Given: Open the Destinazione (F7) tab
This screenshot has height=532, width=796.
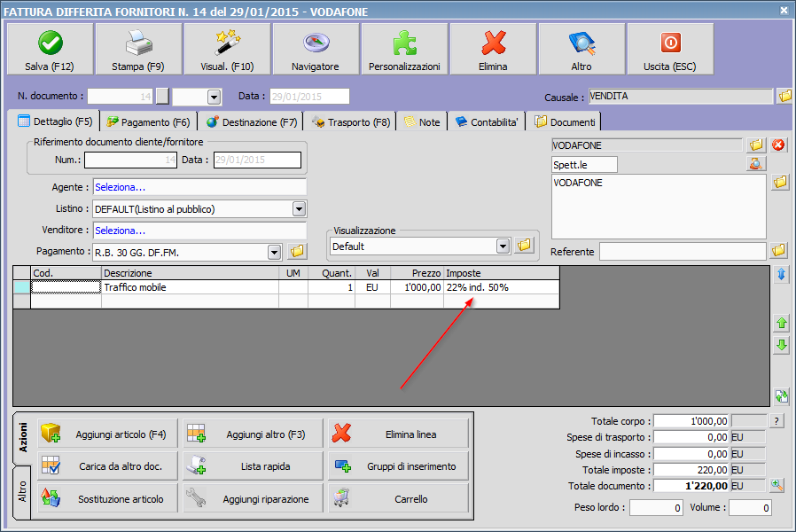Looking at the screenshot, I should point(252,122).
